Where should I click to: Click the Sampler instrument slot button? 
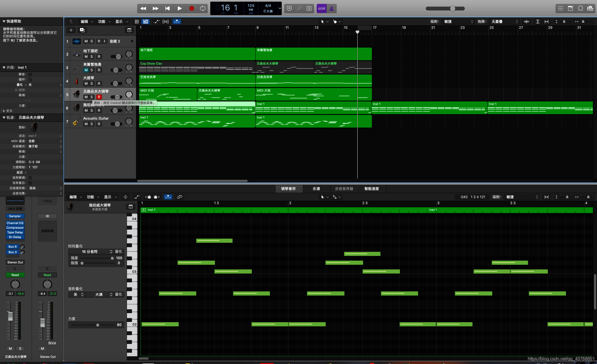pos(15,216)
